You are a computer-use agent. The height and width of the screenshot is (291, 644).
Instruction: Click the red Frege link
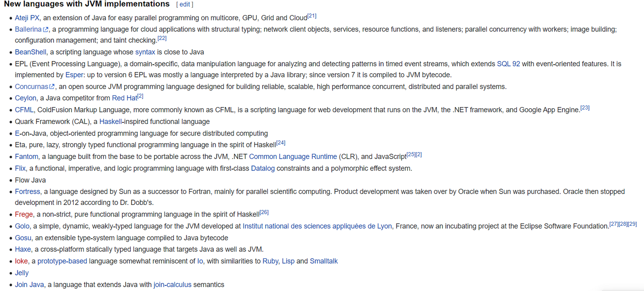[x=24, y=215]
